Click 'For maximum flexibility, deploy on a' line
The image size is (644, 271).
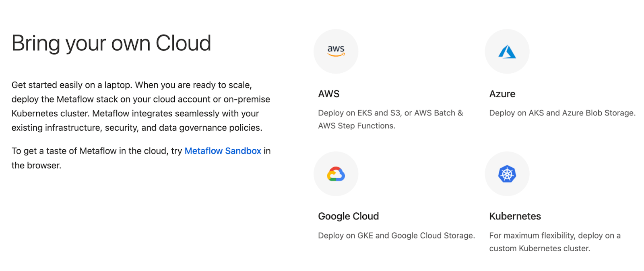pyautogui.click(x=555, y=236)
